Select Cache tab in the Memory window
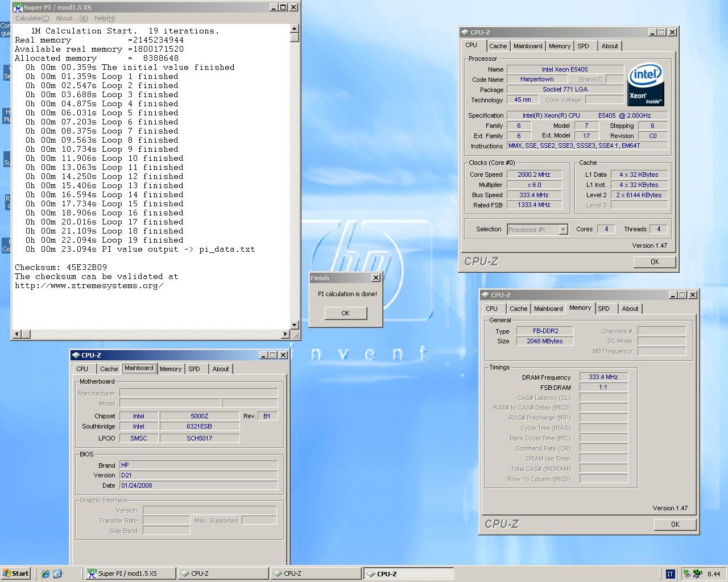 (x=518, y=309)
